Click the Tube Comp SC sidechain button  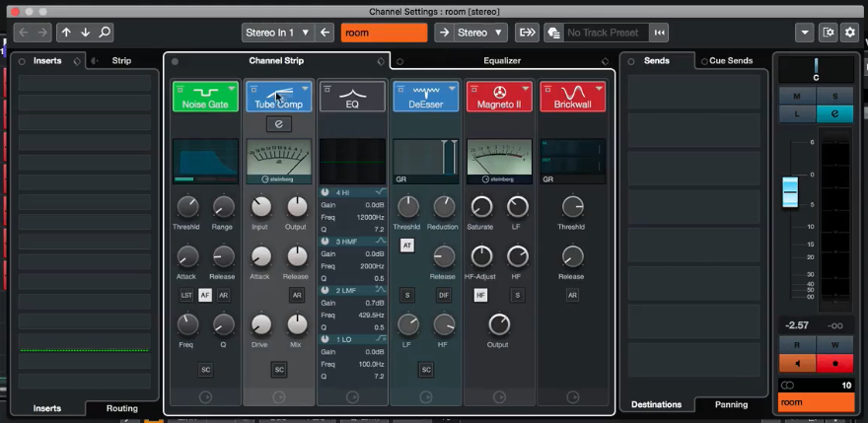[279, 370]
